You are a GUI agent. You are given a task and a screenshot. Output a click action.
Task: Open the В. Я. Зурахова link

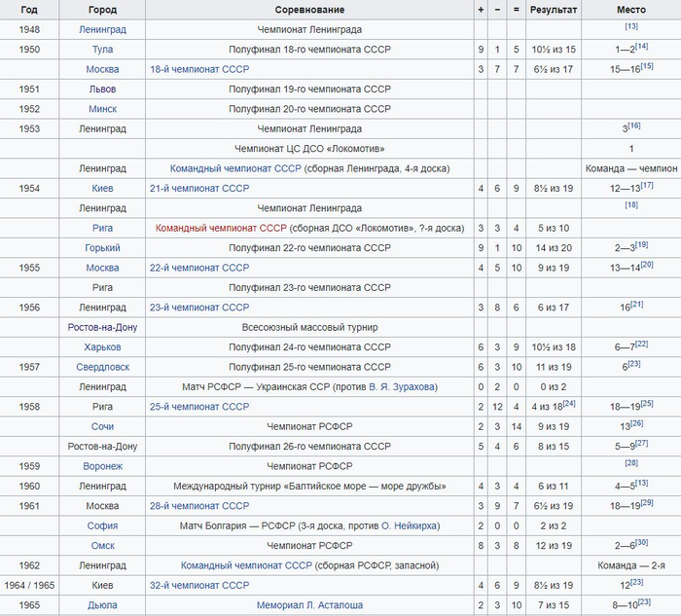coord(402,387)
